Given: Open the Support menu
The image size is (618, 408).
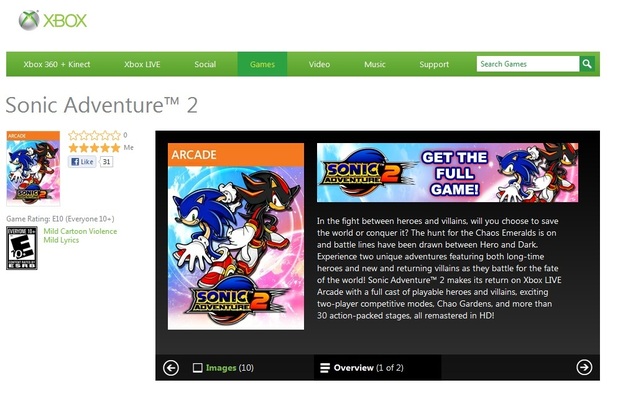Looking at the screenshot, I should 434,64.
